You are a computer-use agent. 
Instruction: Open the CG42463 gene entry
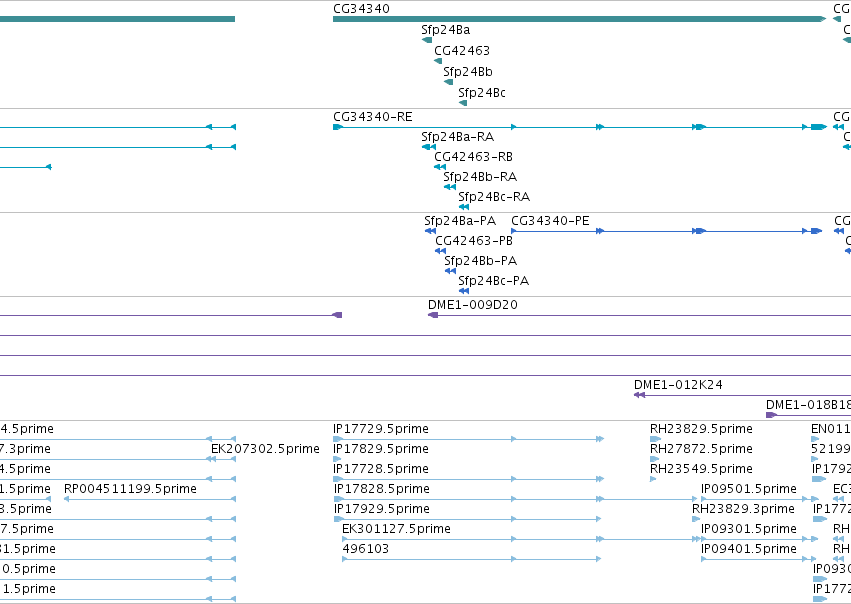pos(462,51)
